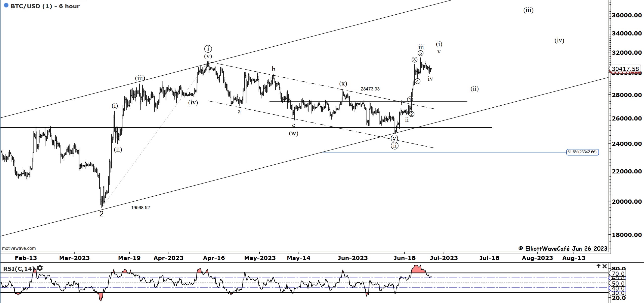Click the motivewave.com watermark link
The width and height of the screenshot is (644, 303).
(19, 248)
